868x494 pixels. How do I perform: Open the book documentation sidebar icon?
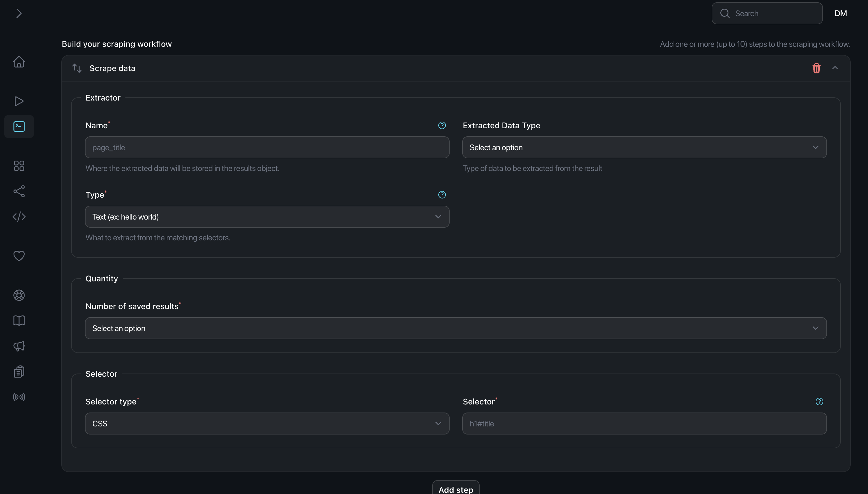tap(19, 321)
